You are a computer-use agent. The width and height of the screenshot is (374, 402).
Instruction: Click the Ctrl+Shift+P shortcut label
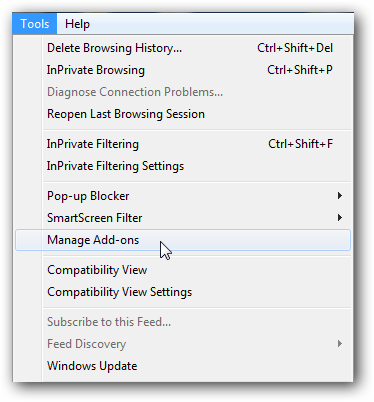pos(300,70)
